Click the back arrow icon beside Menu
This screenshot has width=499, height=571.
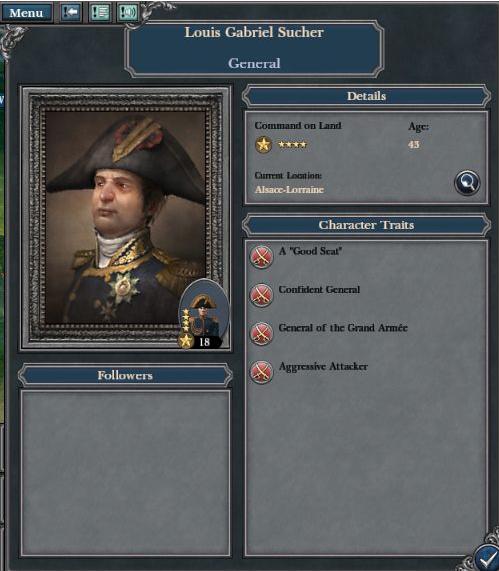71,12
